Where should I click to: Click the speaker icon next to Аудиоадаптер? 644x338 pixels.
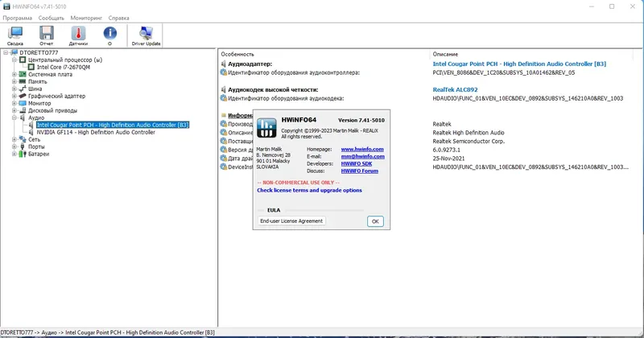(224, 64)
